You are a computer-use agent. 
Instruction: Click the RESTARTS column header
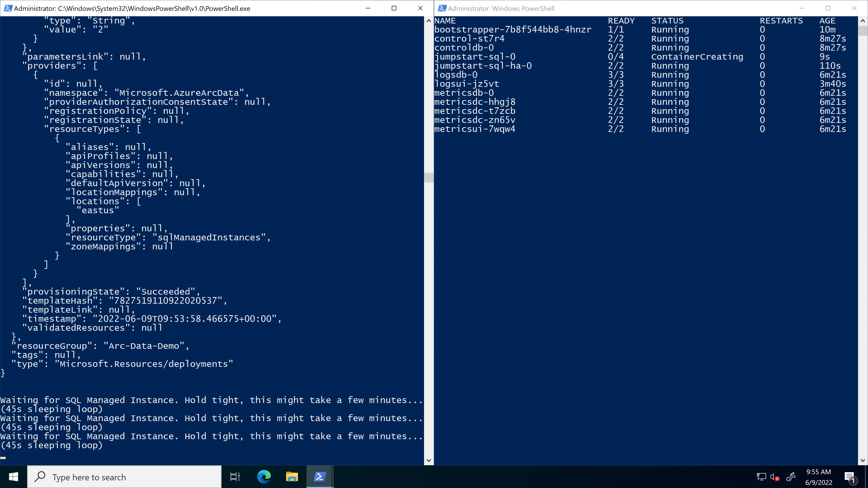(781, 21)
